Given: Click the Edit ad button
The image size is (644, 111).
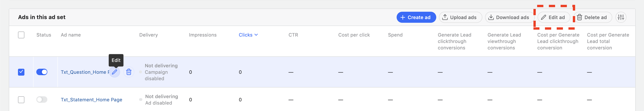Looking at the screenshot, I should [x=553, y=17].
